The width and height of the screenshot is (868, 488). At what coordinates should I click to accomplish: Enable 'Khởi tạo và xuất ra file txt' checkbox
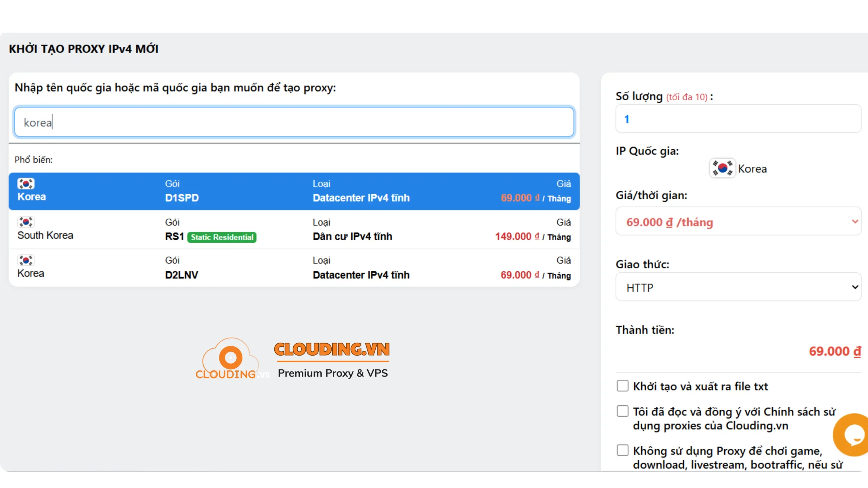click(623, 386)
